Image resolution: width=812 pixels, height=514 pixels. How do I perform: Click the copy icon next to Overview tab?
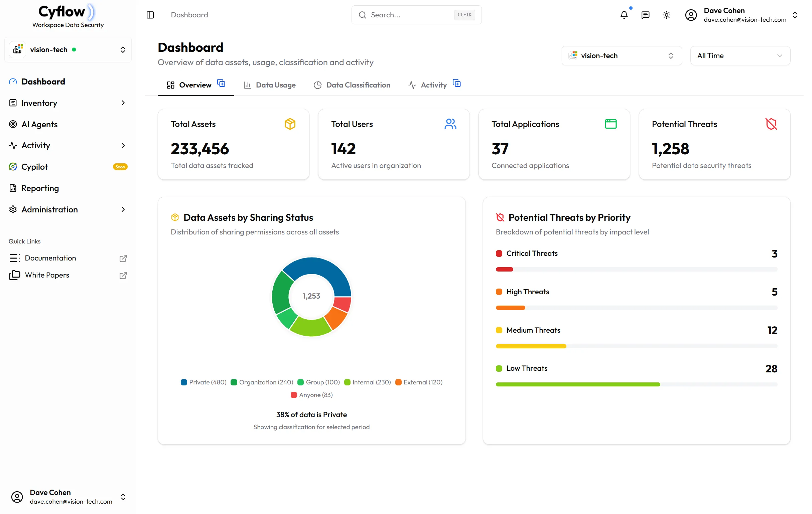[222, 83]
